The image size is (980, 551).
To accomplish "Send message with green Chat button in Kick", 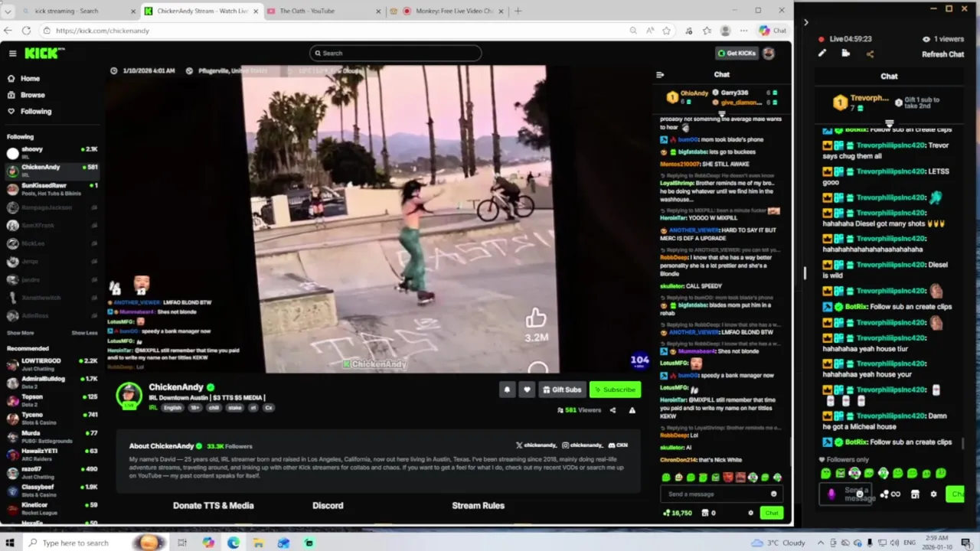I will [x=772, y=513].
